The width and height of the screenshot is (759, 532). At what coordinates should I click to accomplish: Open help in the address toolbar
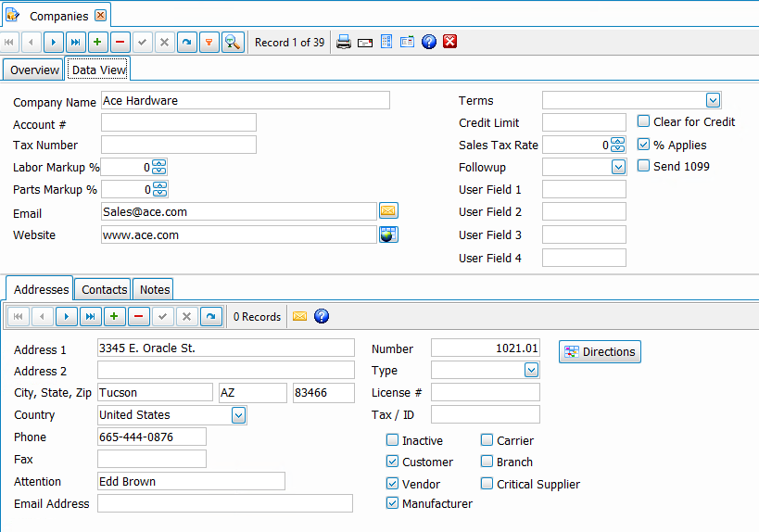point(322,317)
